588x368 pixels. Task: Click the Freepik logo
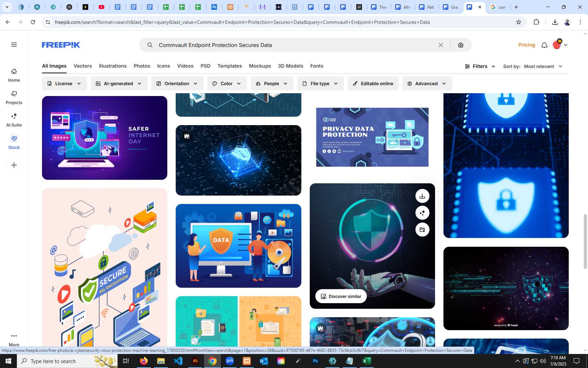[61, 45]
